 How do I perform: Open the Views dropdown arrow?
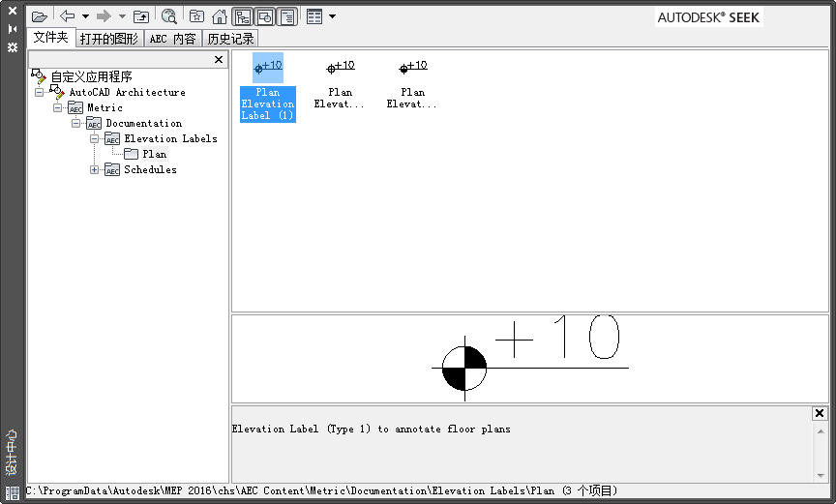pyautogui.click(x=332, y=16)
